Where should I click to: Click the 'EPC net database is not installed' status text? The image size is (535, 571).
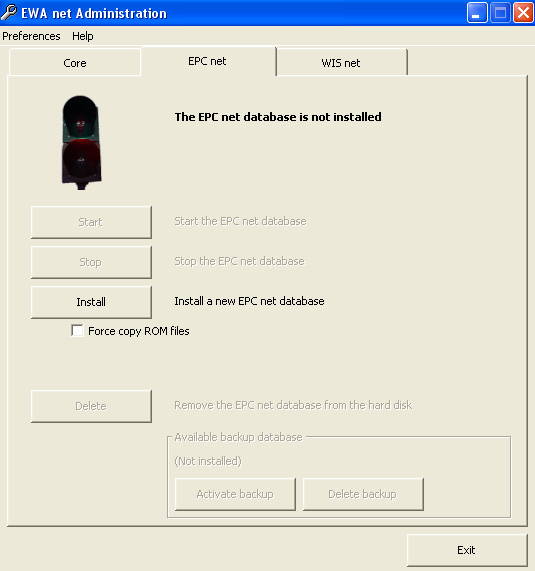(x=278, y=117)
